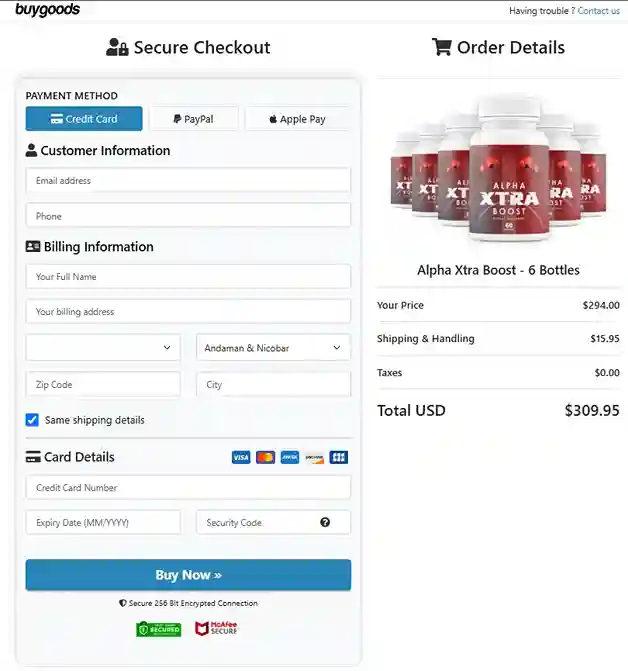
Task: Click the security code help icon
Action: (325, 522)
